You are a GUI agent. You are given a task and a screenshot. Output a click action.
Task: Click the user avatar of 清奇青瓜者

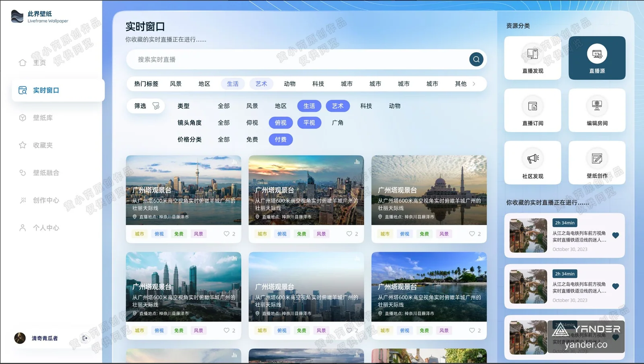point(20,338)
